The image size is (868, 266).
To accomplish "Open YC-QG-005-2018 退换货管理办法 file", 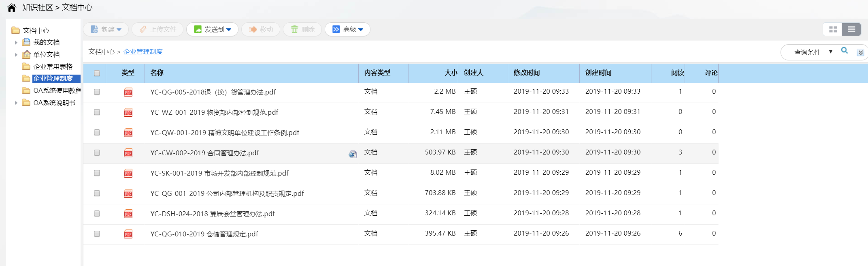I will pyautogui.click(x=213, y=92).
